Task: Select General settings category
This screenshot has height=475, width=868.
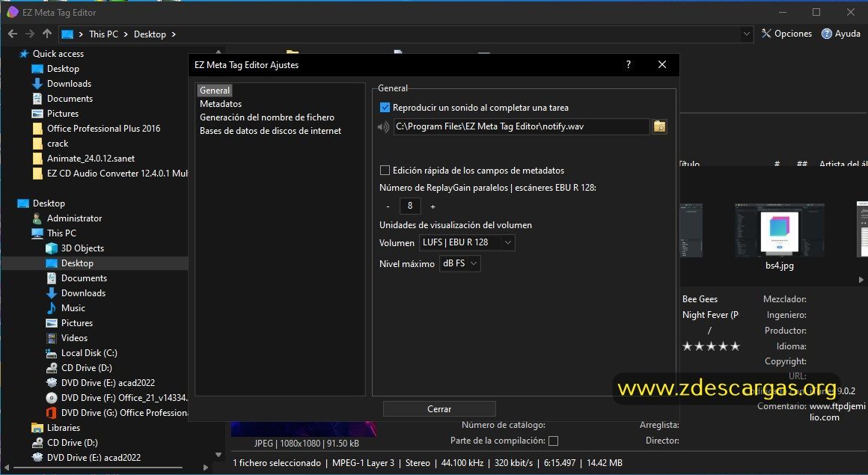Action: coord(215,91)
